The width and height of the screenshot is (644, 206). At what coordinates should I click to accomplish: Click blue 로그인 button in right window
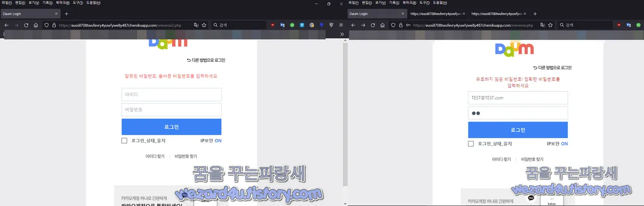tap(518, 130)
